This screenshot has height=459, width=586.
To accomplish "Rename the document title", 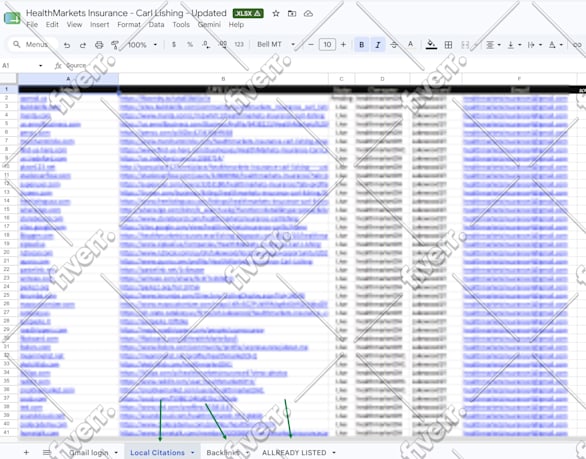I will [126, 13].
